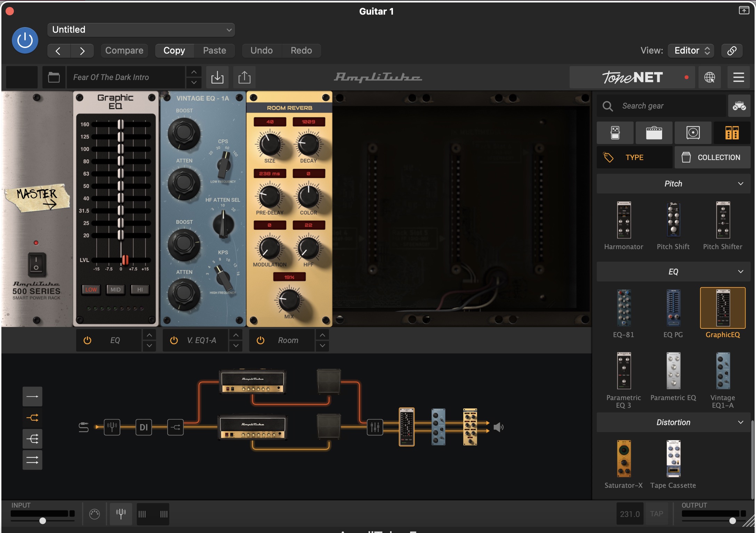Toggle the HI band button on Graphic EQ
This screenshot has width=756, height=533.
(140, 289)
